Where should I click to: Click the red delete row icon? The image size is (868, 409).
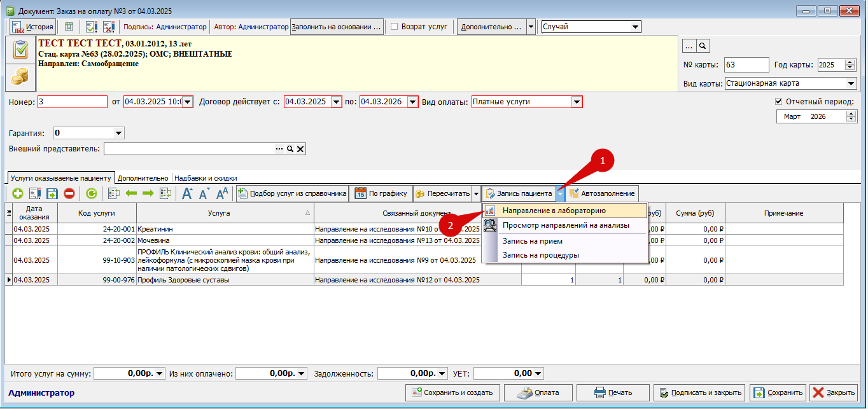click(x=69, y=193)
